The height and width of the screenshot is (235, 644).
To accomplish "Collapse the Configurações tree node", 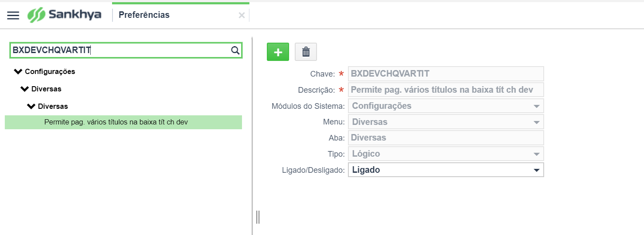I will pyautogui.click(x=18, y=71).
